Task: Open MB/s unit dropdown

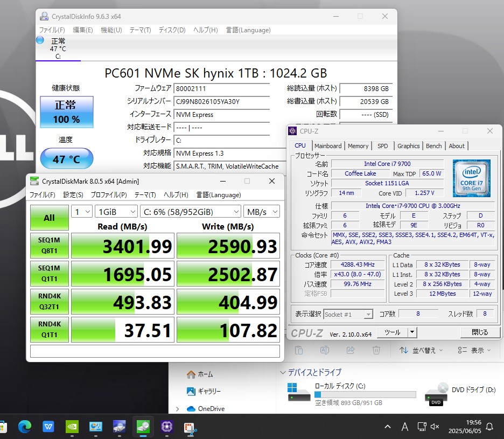Action: (x=261, y=212)
